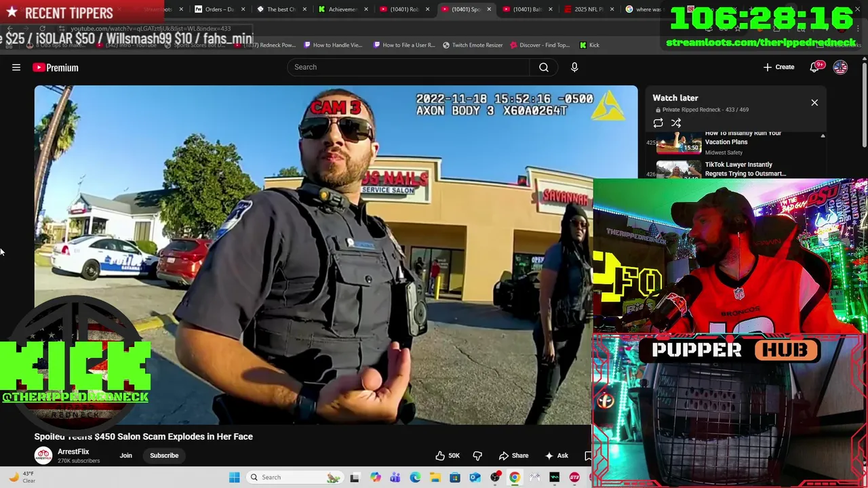Open the ArrestFlix channel name link
The image size is (868, 488).
click(73, 451)
